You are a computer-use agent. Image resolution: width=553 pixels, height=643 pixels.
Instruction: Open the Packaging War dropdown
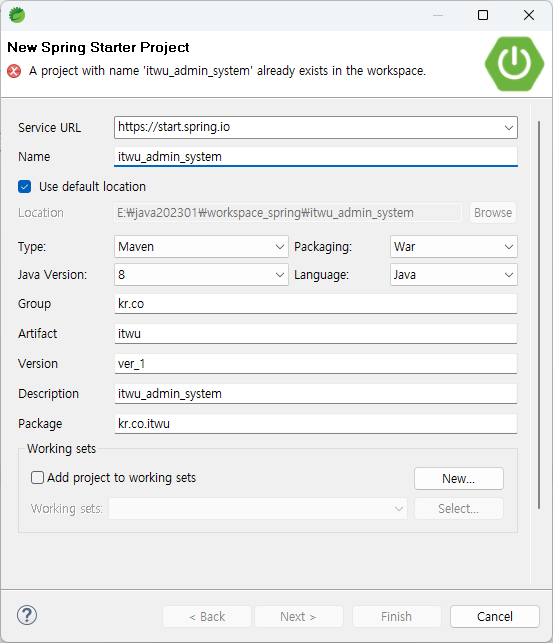(x=454, y=246)
